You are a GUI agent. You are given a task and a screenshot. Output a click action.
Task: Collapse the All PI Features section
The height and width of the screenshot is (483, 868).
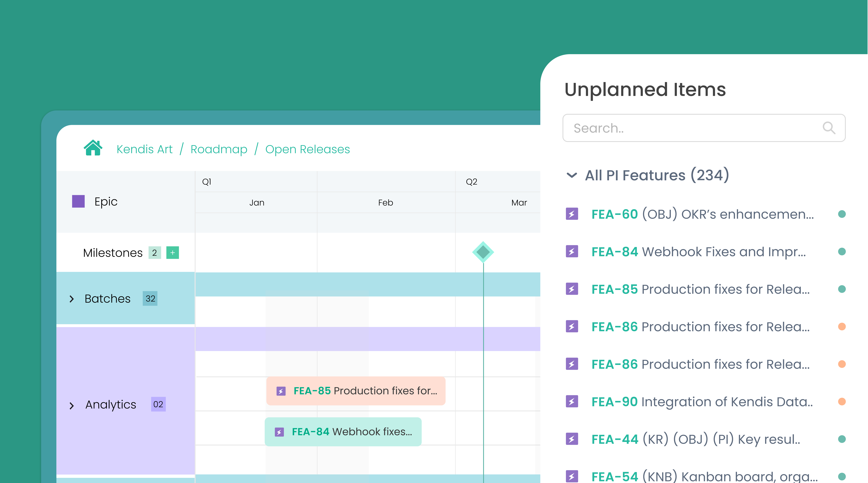point(572,175)
